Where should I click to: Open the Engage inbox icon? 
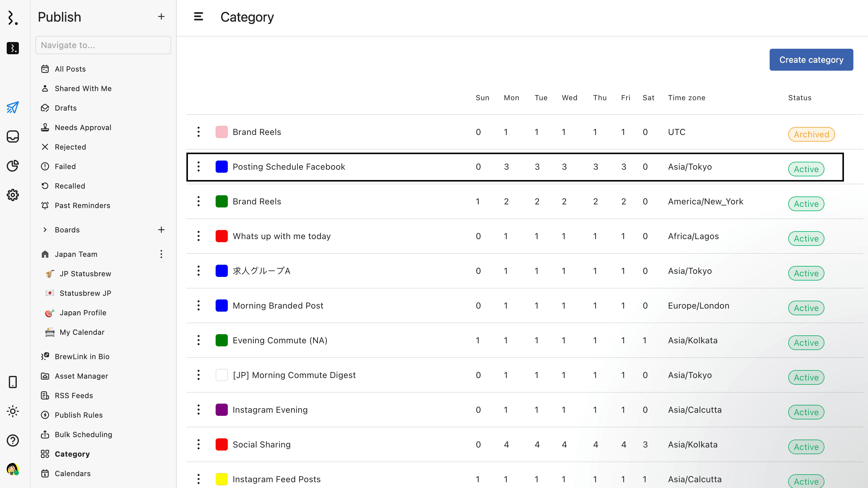pyautogui.click(x=13, y=136)
